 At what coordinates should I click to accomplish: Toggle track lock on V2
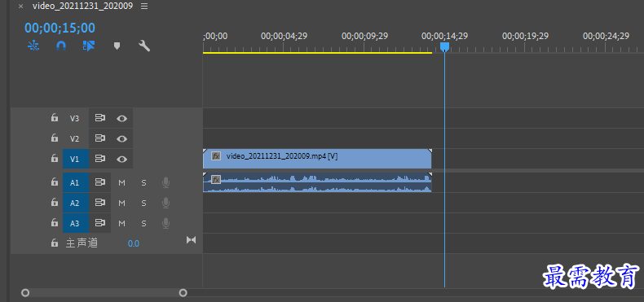[55, 138]
